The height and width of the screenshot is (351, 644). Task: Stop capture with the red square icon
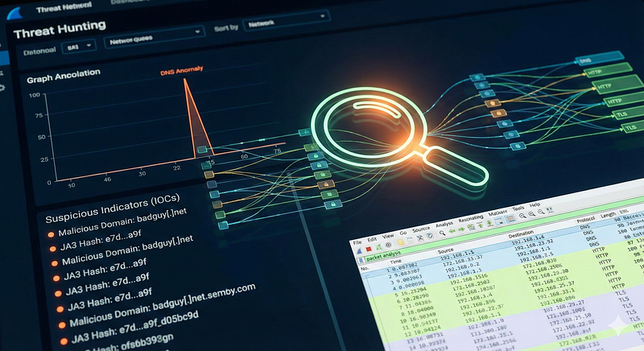369,249
